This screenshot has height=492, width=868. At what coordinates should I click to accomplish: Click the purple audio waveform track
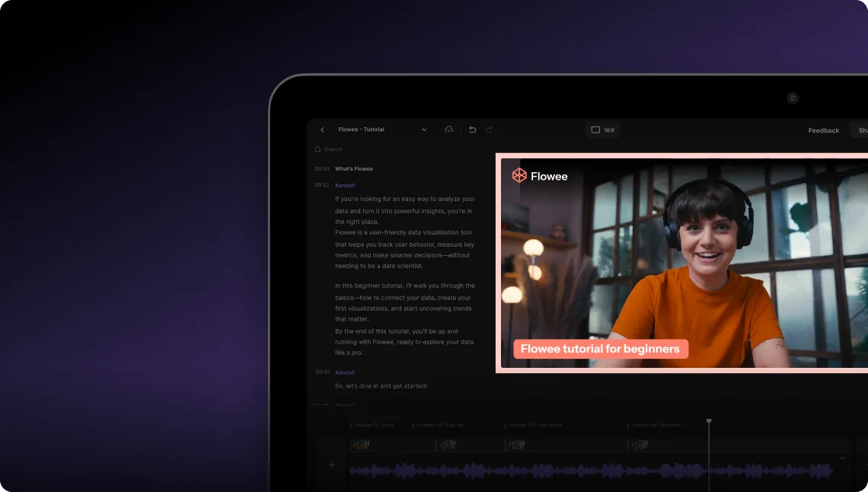(x=591, y=471)
